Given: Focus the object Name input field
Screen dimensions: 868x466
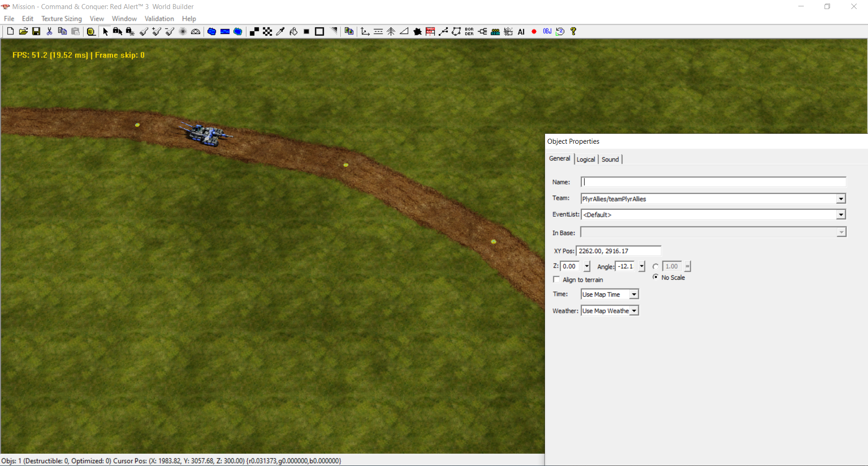Looking at the screenshot, I should pyautogui.click(x=713, y=182).
